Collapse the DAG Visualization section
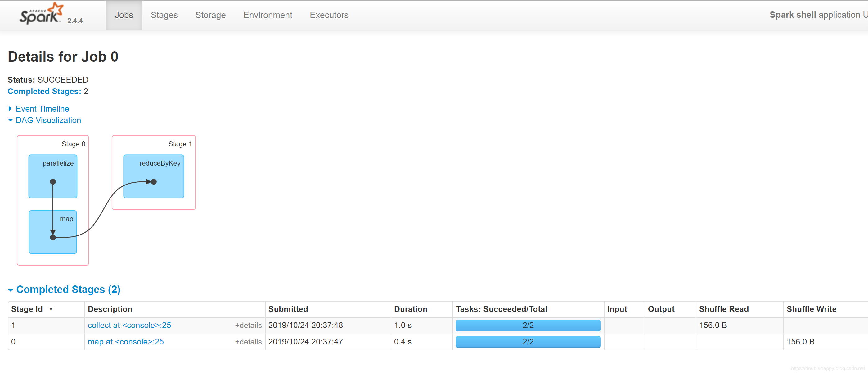 tap(48, 121)
